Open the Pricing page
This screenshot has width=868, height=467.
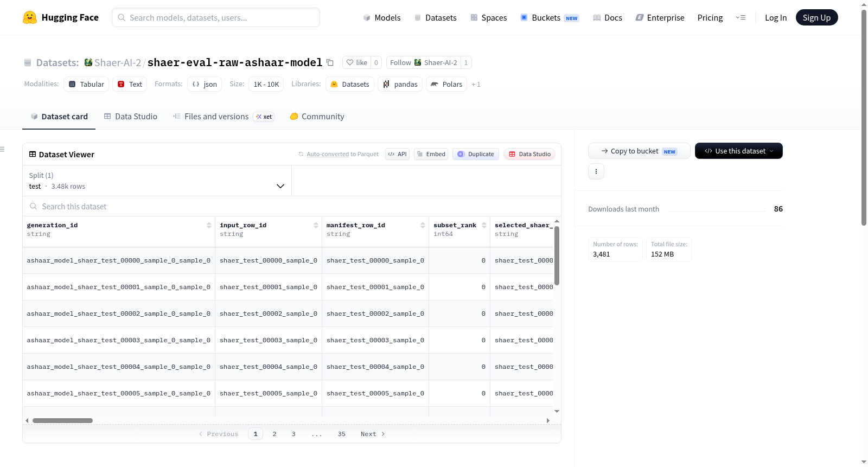pyautogui.click(x=710, y=17)
